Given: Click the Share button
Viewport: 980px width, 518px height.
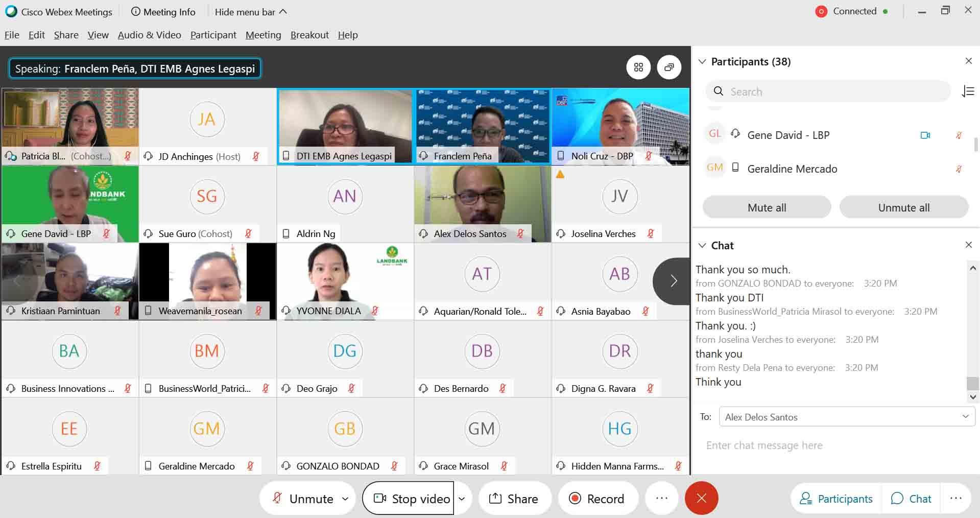Looking at the screenshot, I should coord(514,498).
